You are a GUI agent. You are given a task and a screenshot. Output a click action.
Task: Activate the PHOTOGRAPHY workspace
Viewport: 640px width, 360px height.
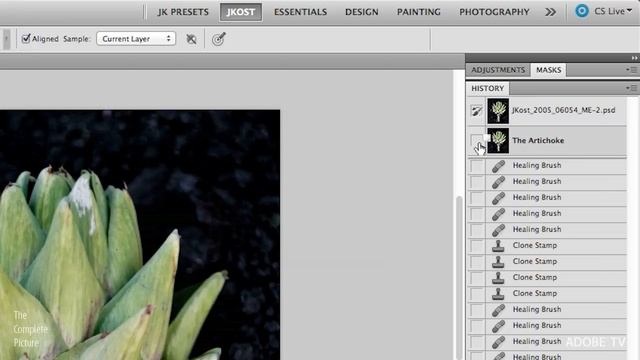[494, 12]
